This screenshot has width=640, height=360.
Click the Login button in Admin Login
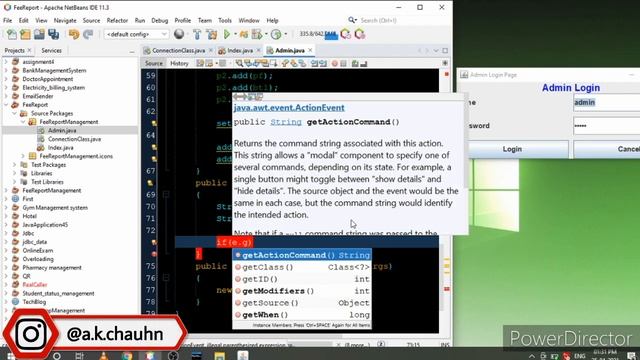[x=512, y=149]
